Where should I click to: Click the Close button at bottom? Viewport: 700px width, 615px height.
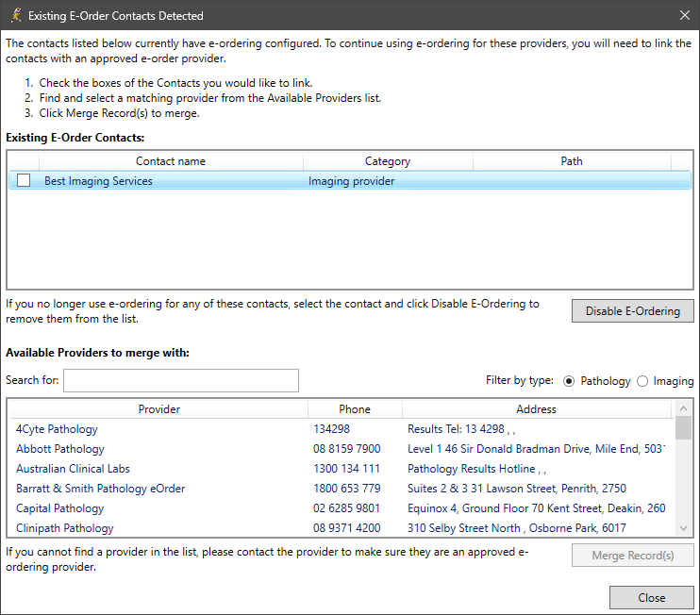(x=651, y=598)
